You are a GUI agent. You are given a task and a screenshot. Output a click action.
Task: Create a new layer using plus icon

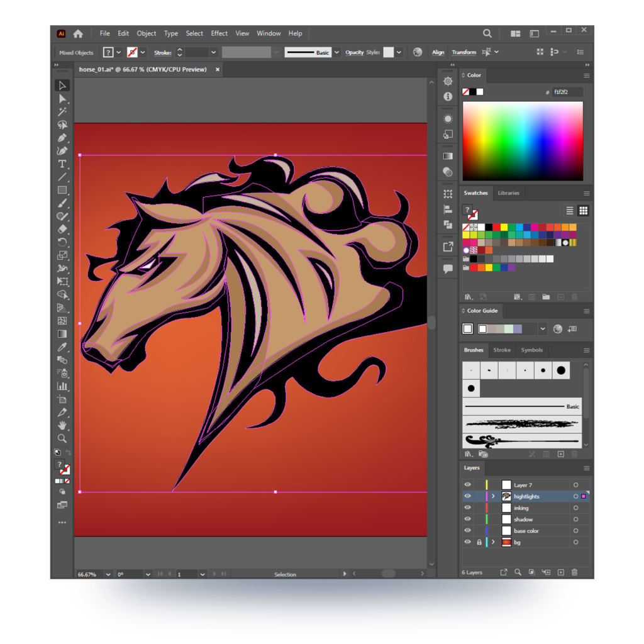click(x=561, y=572)
